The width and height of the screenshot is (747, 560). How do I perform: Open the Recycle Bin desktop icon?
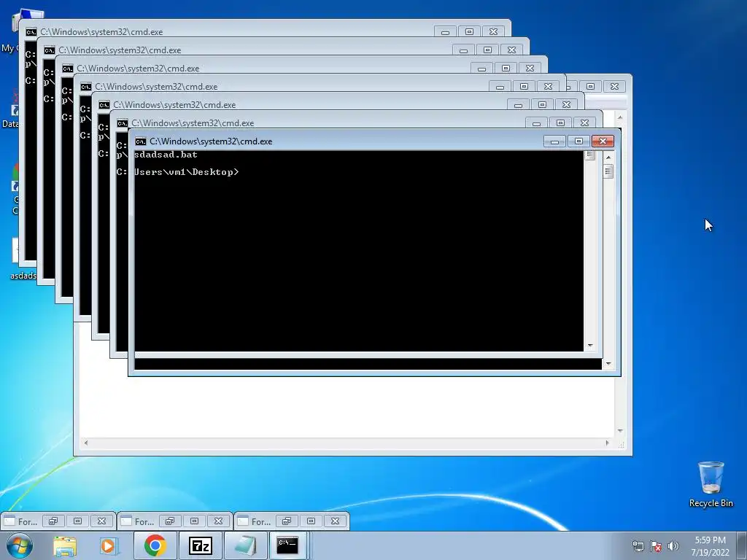(x=711, y=484)
